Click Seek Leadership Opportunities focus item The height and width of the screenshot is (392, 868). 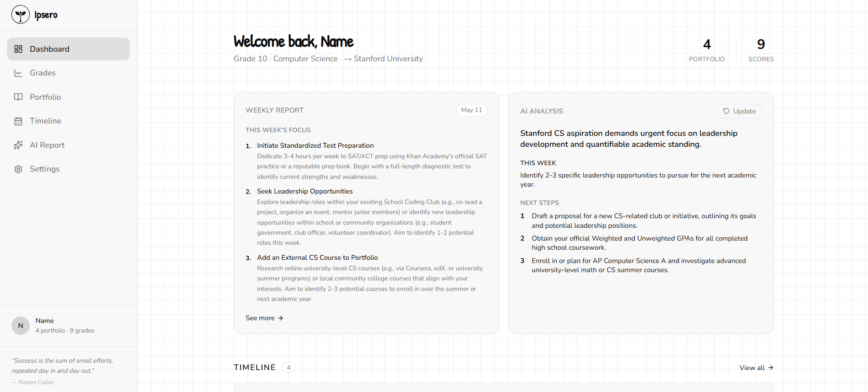click(x=305, y=191)
